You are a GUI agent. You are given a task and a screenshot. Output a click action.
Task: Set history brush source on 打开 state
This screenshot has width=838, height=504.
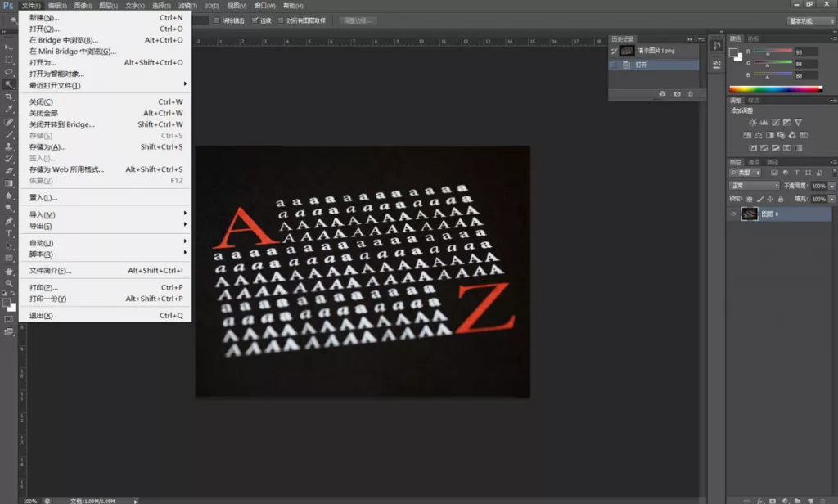tap(614, 65)
